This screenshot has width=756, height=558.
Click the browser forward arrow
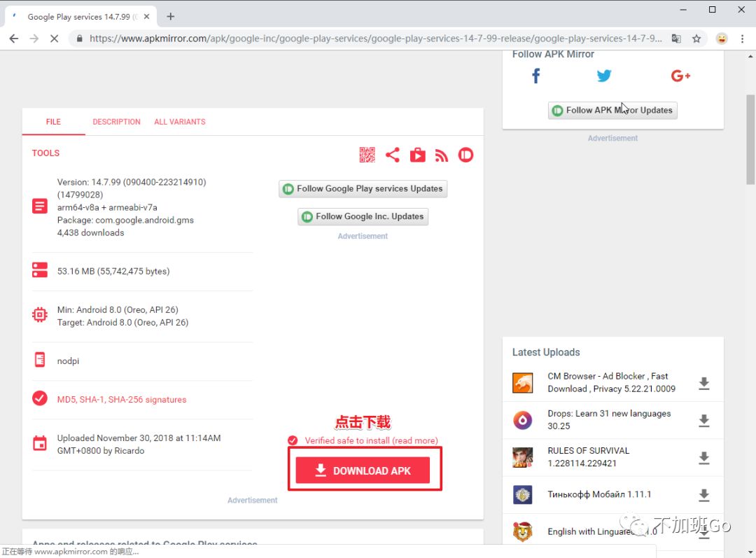point(34,39)
